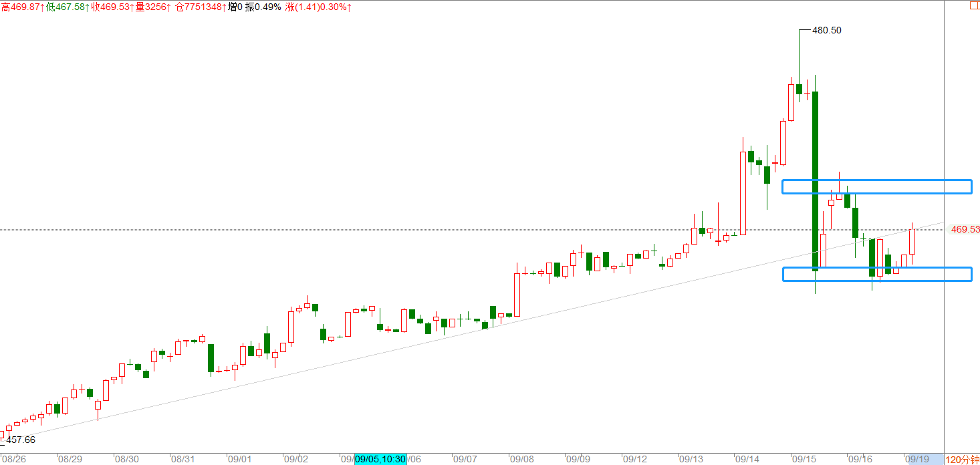Click the 09/19 date label
This screenshot has width=980, height=465.
[917, 460]
